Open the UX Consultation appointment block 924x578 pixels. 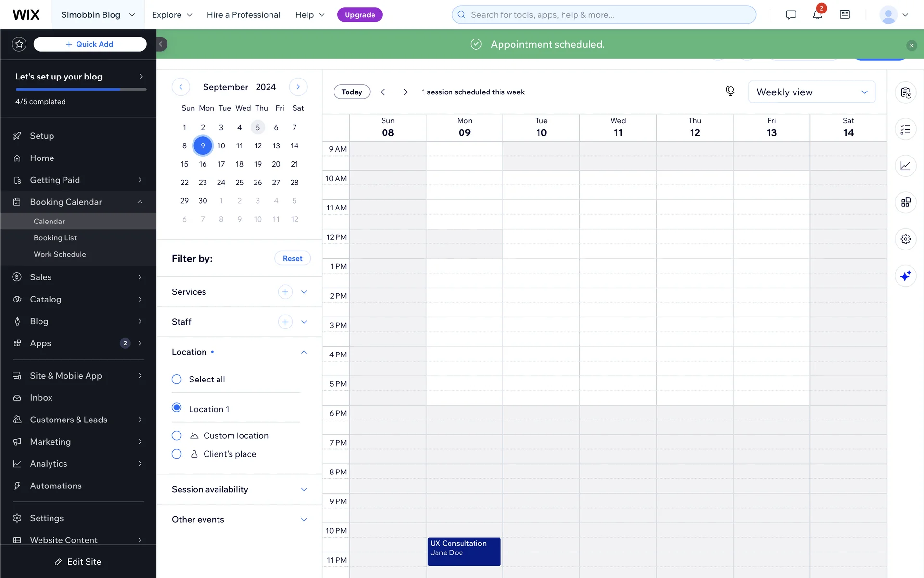tap(464, 551)
